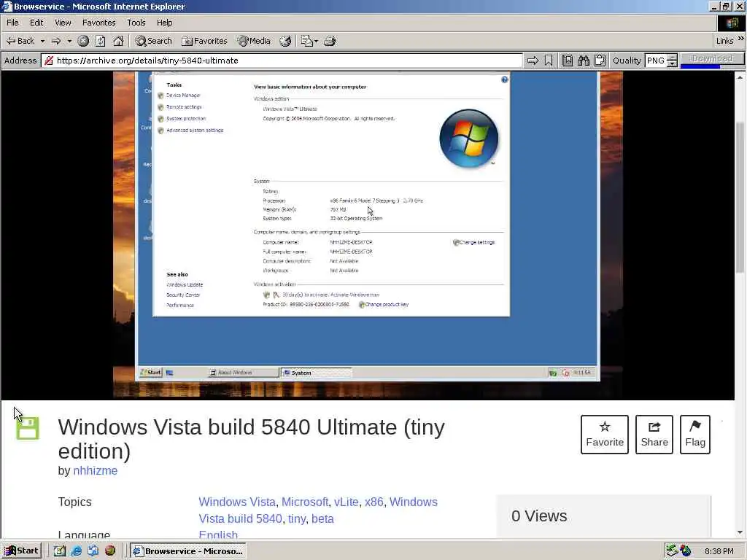747x560 pixels.
Task: Click the green floppy disk software icon
Action: (28, 428)
